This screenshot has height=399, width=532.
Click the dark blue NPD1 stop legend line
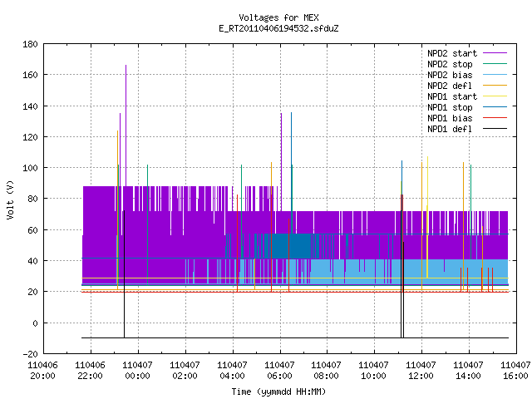(x=495, y=106)
